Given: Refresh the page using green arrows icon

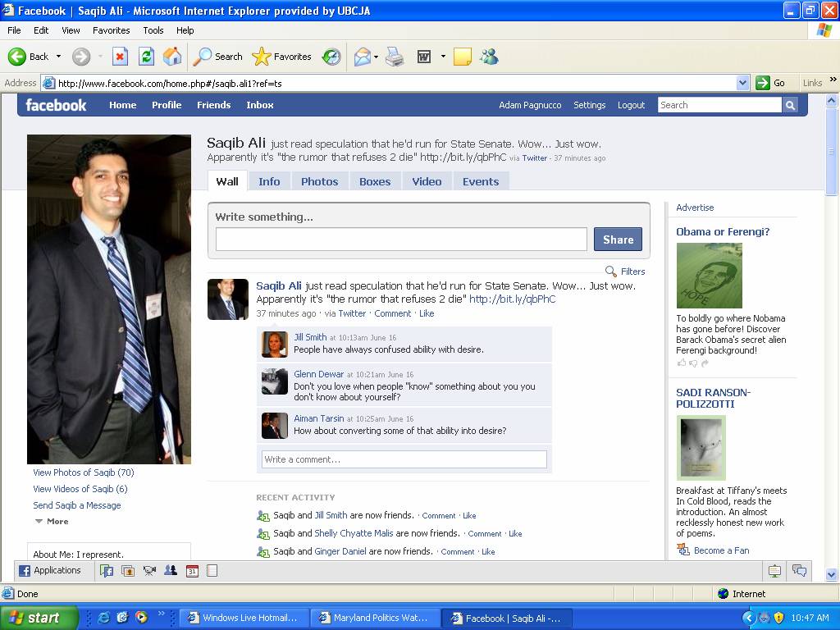Looking at the screenshot, I should coord(146,57).
